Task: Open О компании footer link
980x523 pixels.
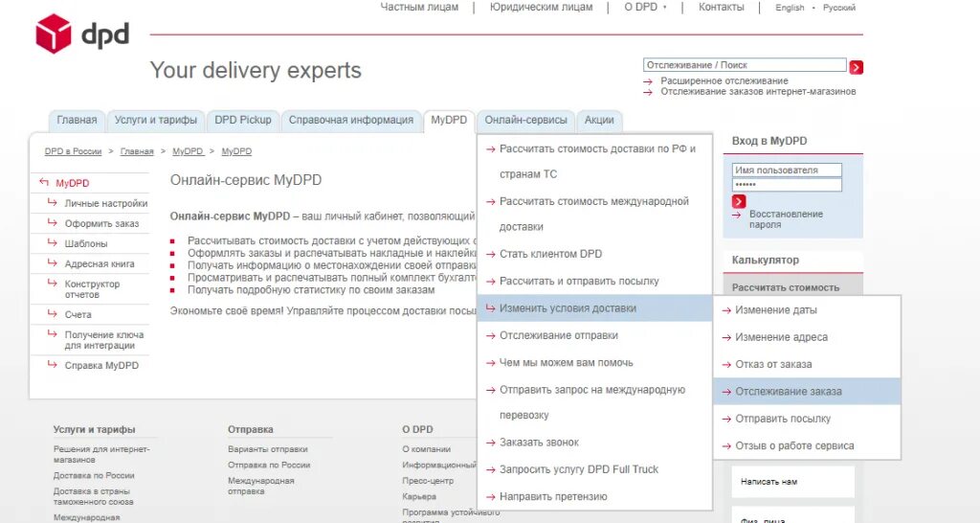Action: 426,449
